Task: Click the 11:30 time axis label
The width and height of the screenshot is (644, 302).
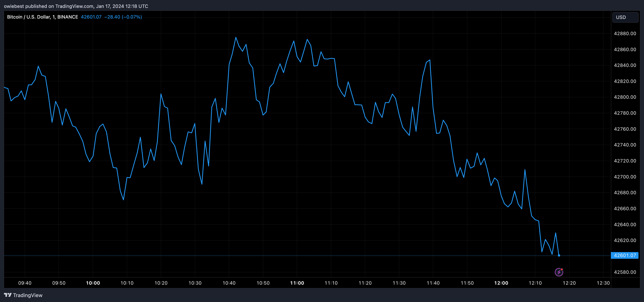Action: [399, 283]
